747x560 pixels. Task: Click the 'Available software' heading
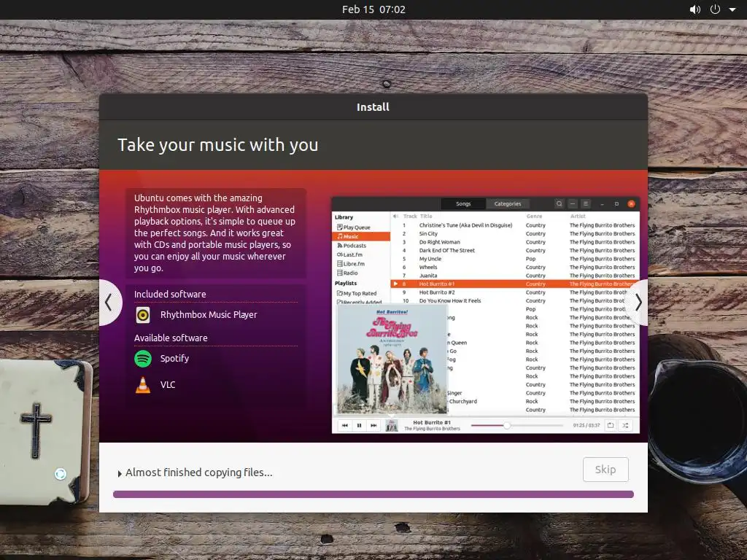171,338
